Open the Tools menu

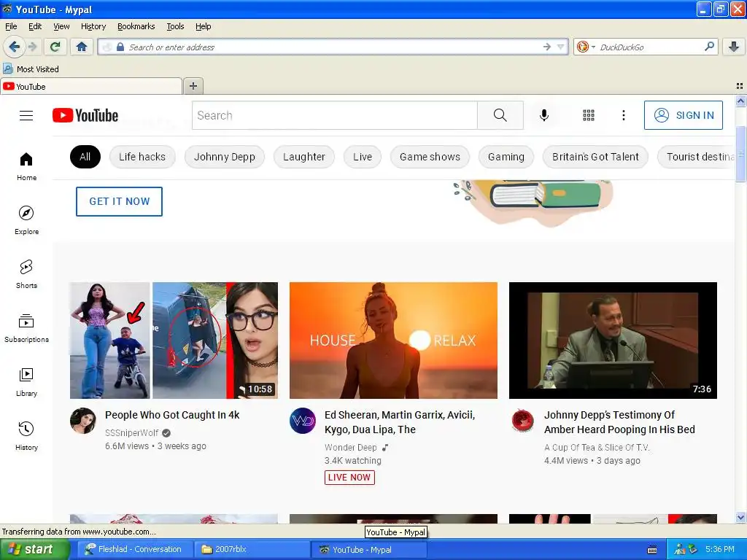point(175,26)
